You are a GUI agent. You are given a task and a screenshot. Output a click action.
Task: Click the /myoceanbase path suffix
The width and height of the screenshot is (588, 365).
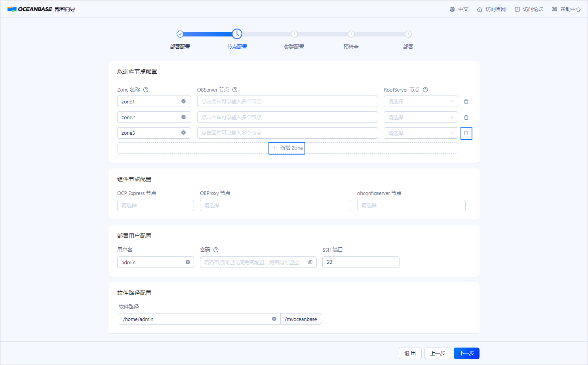(301, 319)
